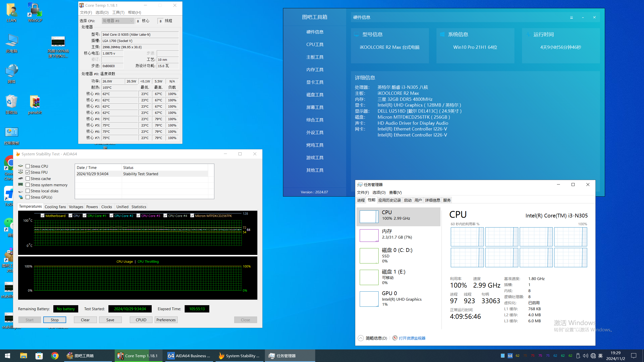
Task: Click the volume speaker tray icon
Action: [x=585, y=356]
